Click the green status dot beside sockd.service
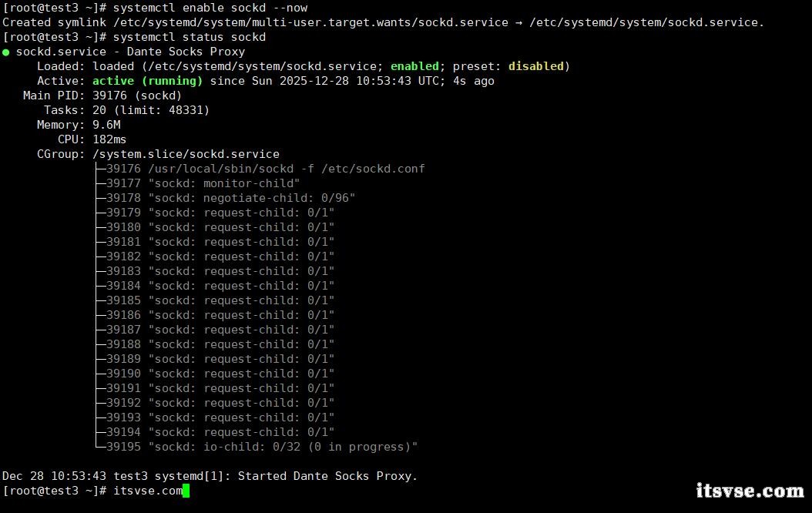812x513 pixels. pos(6,52)
